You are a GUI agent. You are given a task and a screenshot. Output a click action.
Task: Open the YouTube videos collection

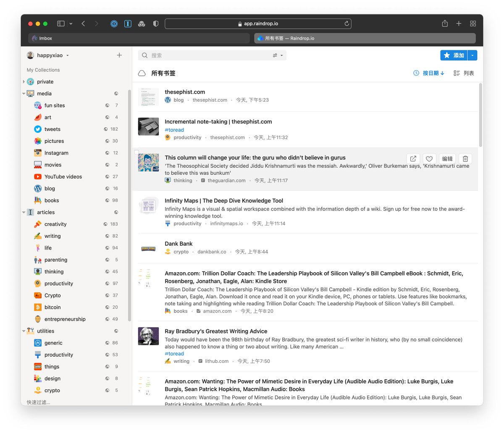pos(76,176)
